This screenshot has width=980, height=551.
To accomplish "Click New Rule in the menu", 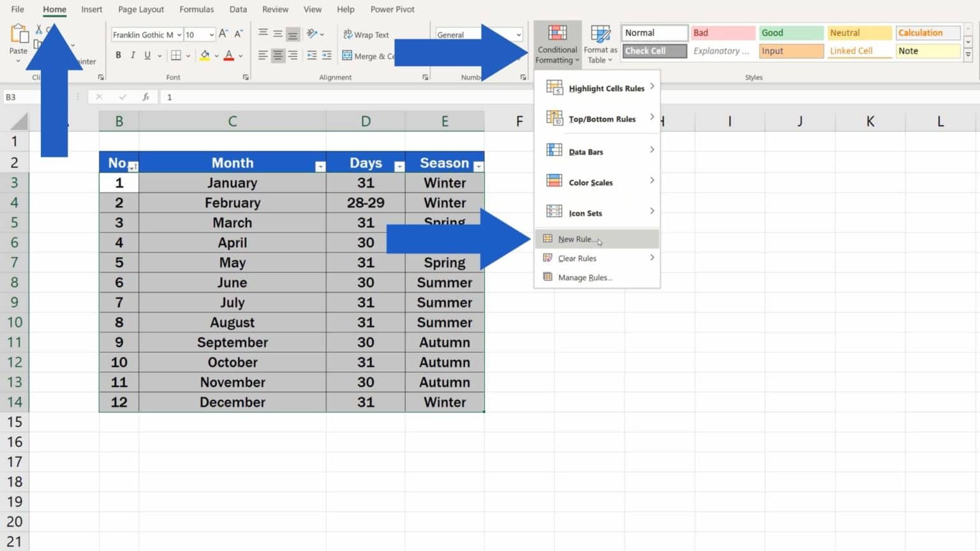I will tap(576, 239).
